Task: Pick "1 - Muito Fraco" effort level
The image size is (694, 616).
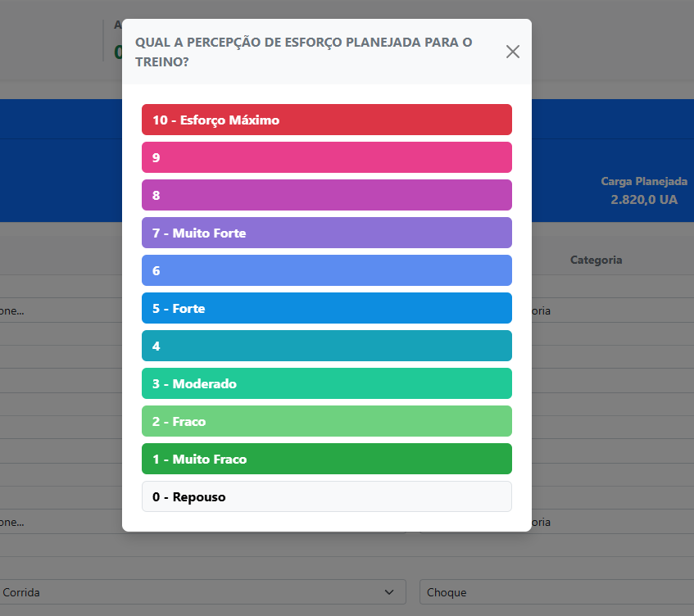Action: (x=326, y=459)
